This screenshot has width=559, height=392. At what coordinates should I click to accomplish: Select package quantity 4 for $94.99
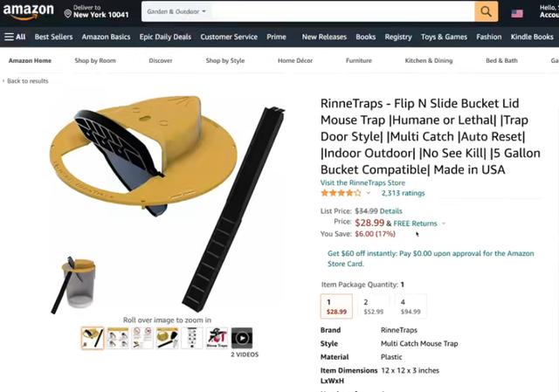tap(411, 306)
